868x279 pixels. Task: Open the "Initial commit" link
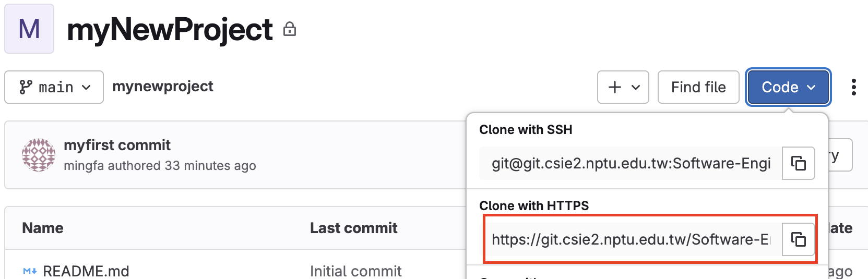[x=355, y=271]
